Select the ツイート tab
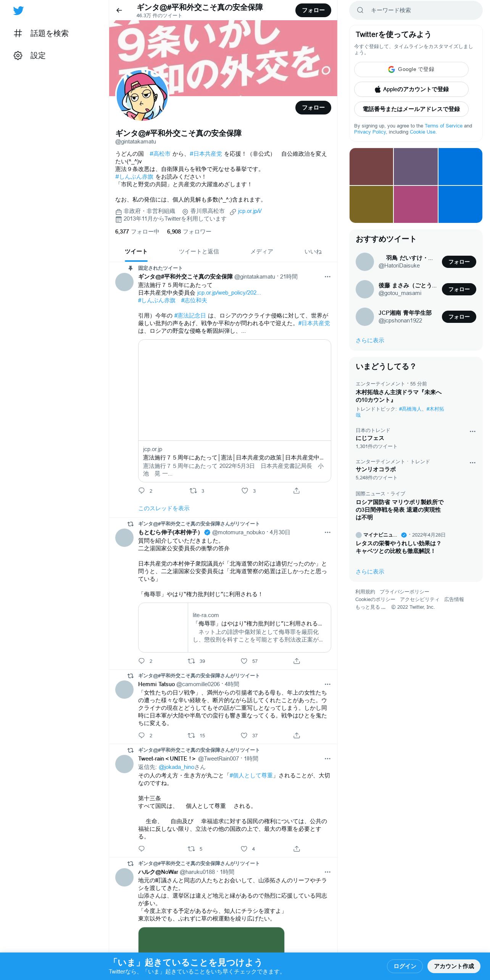 (136, 251)
